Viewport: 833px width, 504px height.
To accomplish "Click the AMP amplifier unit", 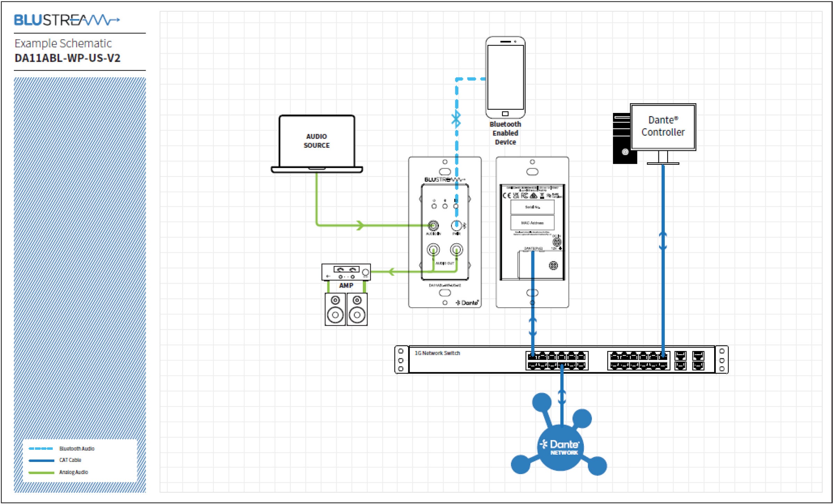I will tap(346, 272).
